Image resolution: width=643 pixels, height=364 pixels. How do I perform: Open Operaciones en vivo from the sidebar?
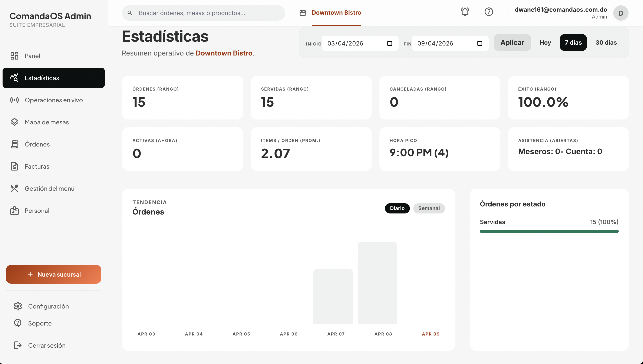point(14,100)
